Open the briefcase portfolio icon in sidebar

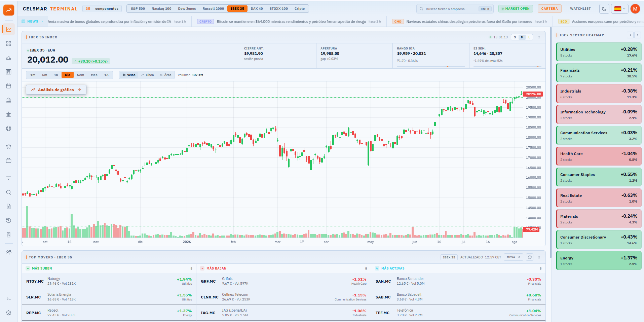coord(9,160)
